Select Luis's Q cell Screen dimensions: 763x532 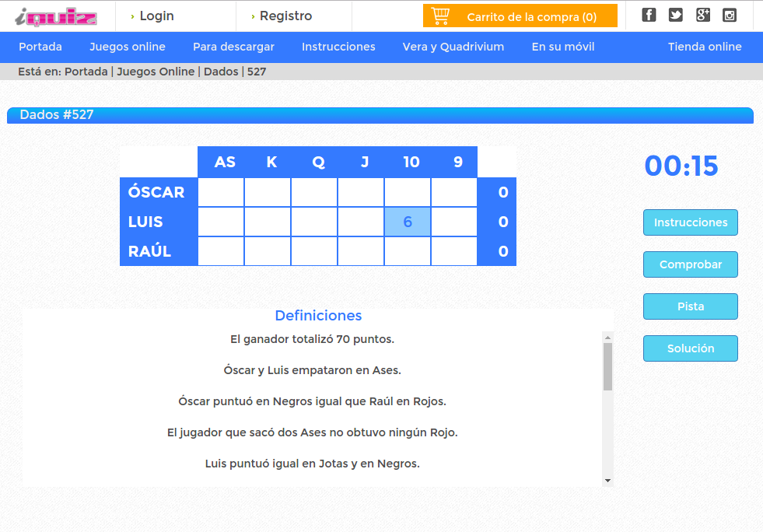314,222
